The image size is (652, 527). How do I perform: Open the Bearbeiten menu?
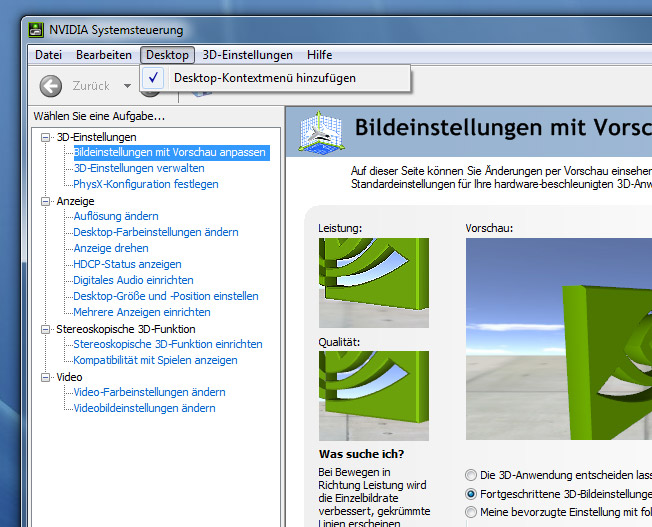point(104,55)
